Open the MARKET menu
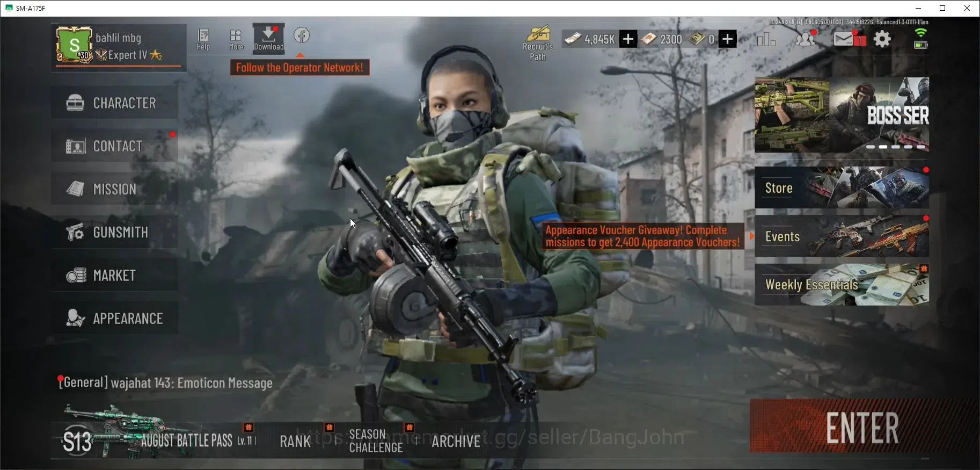The width and height of the screenshot is (980, 470). (x=114, y=275)
